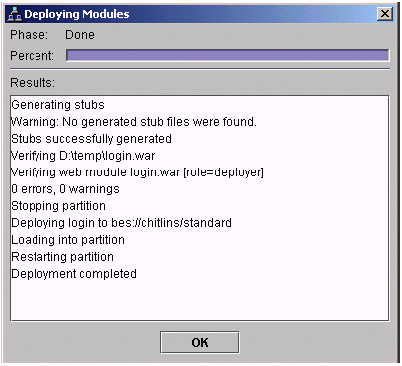This screenshot has width=402, height=366.
Task: Click the 'Deploying Modules' title bar text
Action: pyautogui.click(x=77, y=14)
